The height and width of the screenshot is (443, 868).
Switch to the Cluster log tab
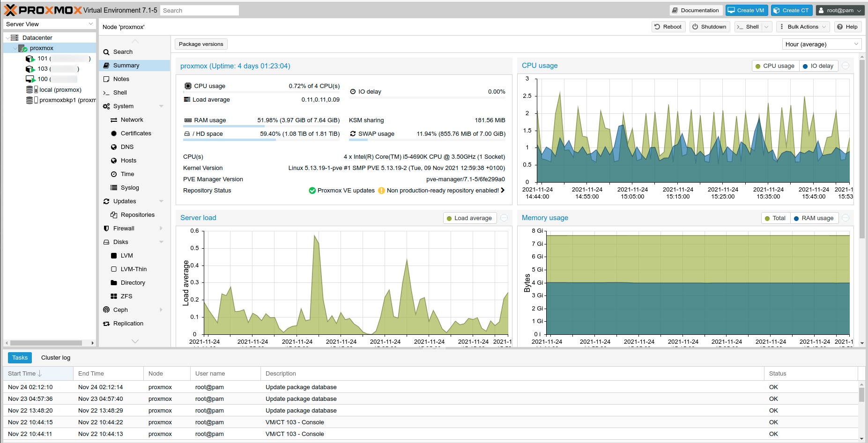click(x=56, y=358)
